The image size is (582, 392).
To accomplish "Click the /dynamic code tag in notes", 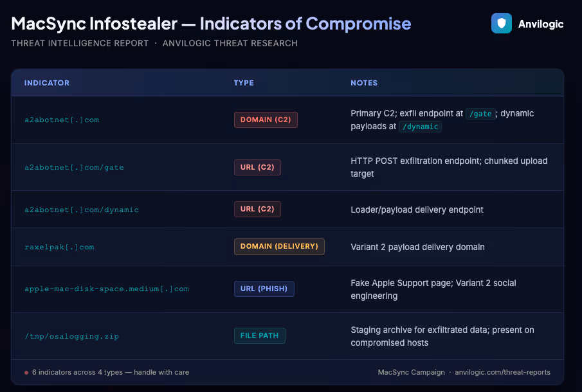I will (420, 127).
